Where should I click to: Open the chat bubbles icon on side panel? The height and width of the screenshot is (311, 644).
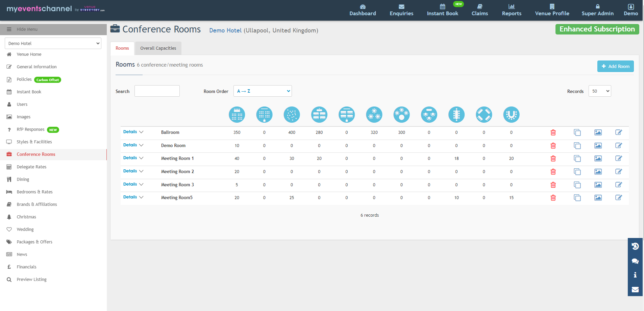coord(635,261)
